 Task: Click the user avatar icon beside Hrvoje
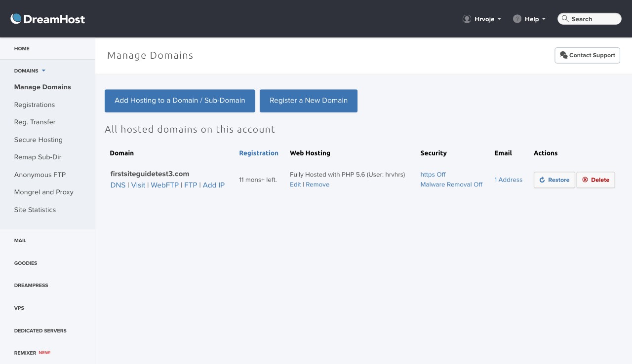(467, 19)
